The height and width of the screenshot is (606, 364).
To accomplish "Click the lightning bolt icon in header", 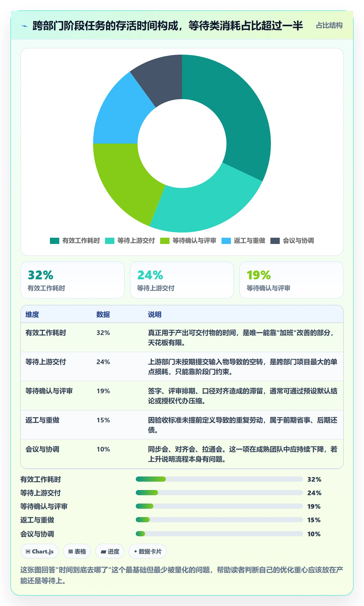I will pos(25,26).
